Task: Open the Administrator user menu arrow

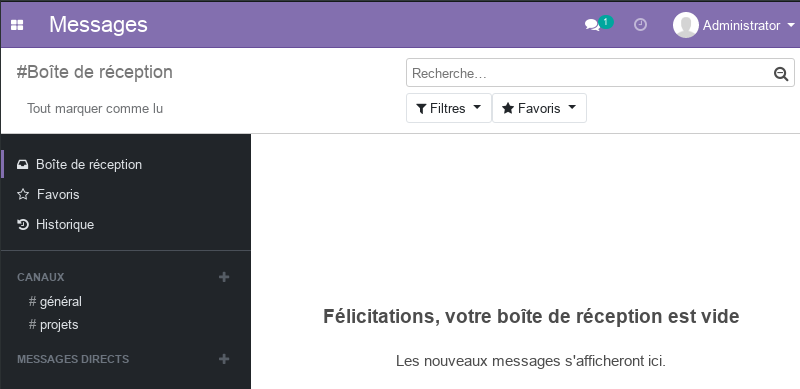Action: [x=791, y=25]
